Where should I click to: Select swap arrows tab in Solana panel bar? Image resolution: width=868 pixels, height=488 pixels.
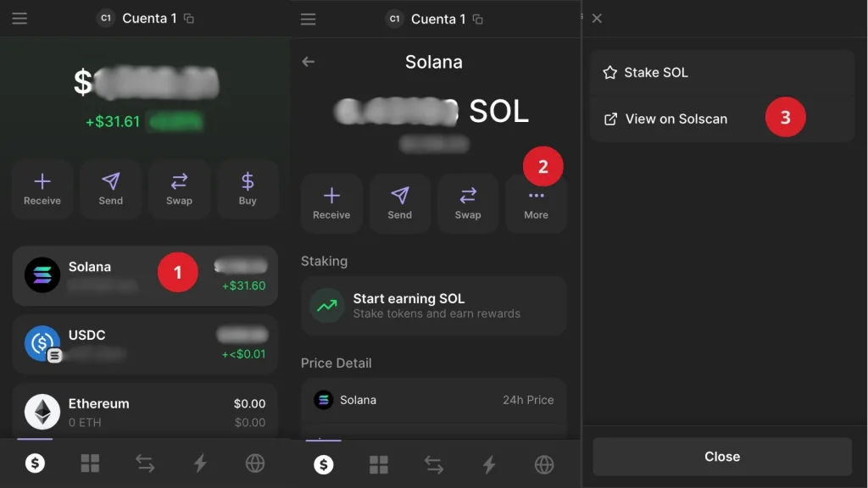click(434, 465)
